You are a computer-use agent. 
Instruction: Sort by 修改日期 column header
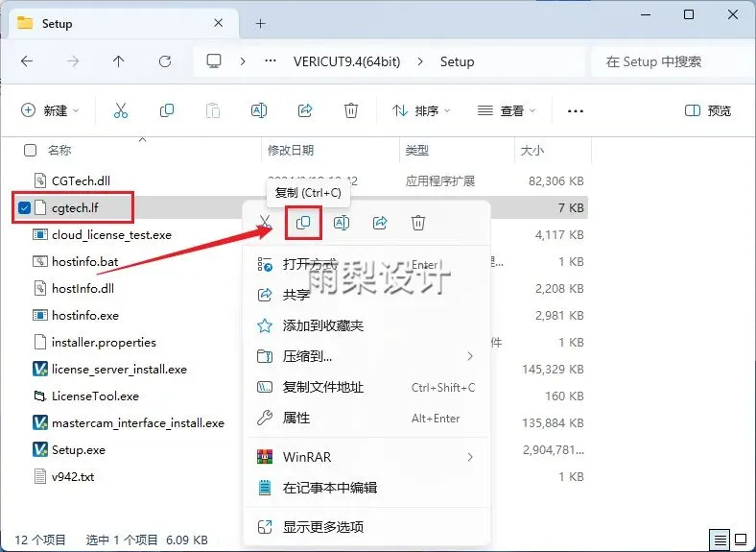pos(291,151)
